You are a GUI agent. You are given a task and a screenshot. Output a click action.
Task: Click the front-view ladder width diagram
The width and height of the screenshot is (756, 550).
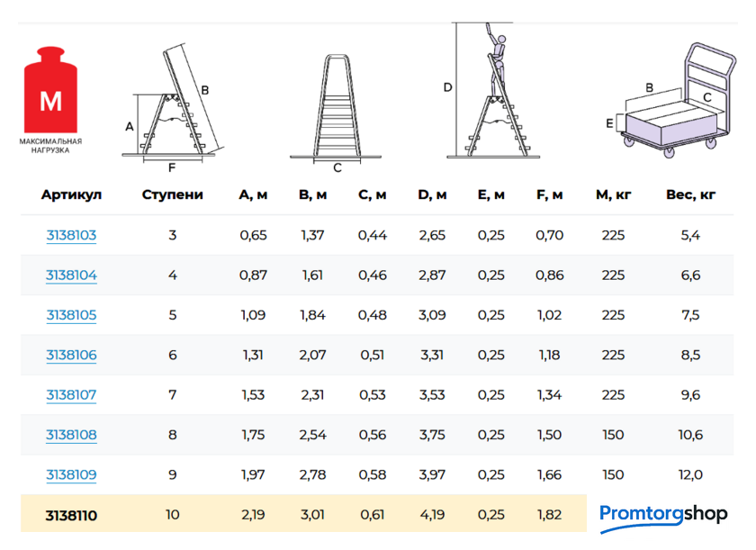337,108
